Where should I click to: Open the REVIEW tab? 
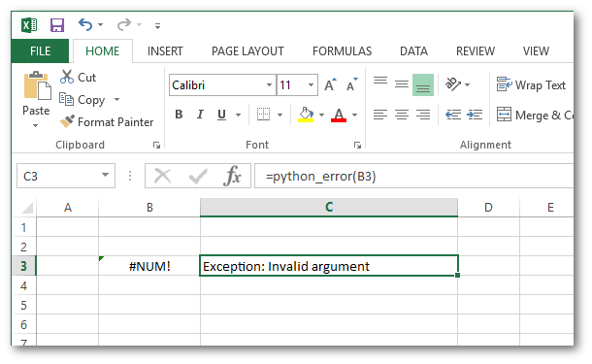[476, 51]
